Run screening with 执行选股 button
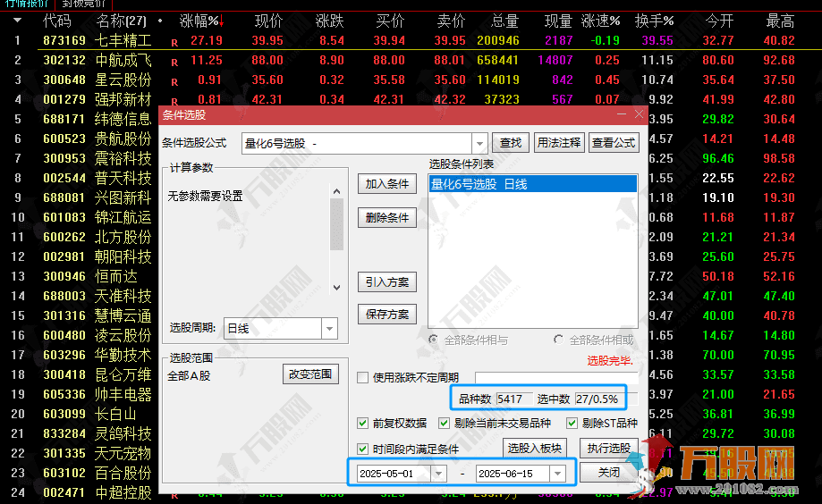This screenshot has height=504, width=822. click(x=608, y=448)
